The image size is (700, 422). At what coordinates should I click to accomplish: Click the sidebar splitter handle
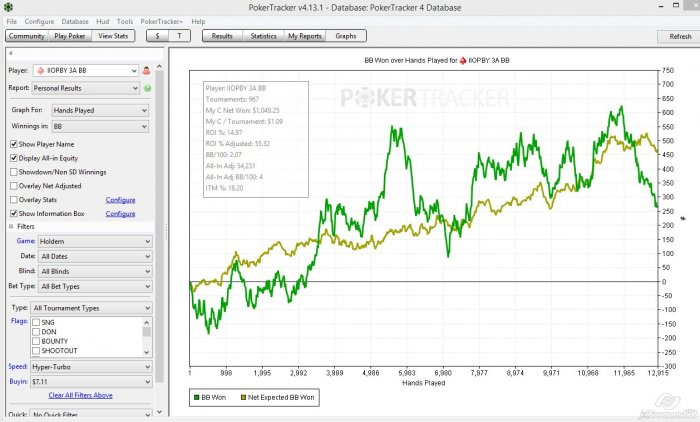pyautogui.click(x=167, y=231)
